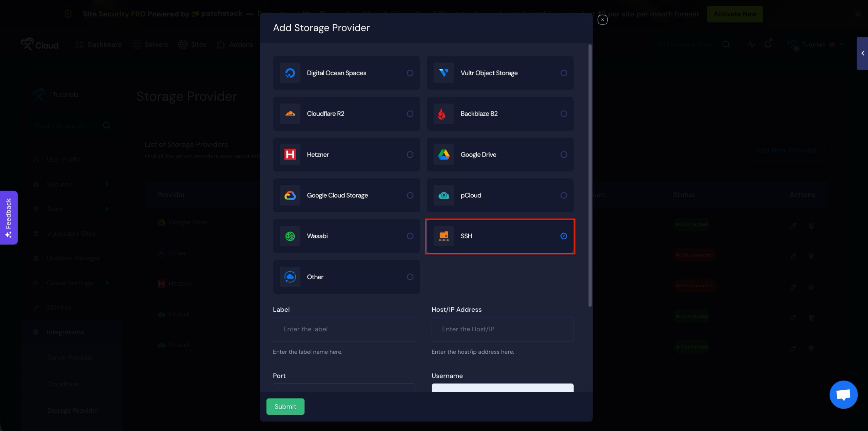Expand the Global Settings submenu chevron
Viewport: 868px width, 431px height.
(107, 283)
